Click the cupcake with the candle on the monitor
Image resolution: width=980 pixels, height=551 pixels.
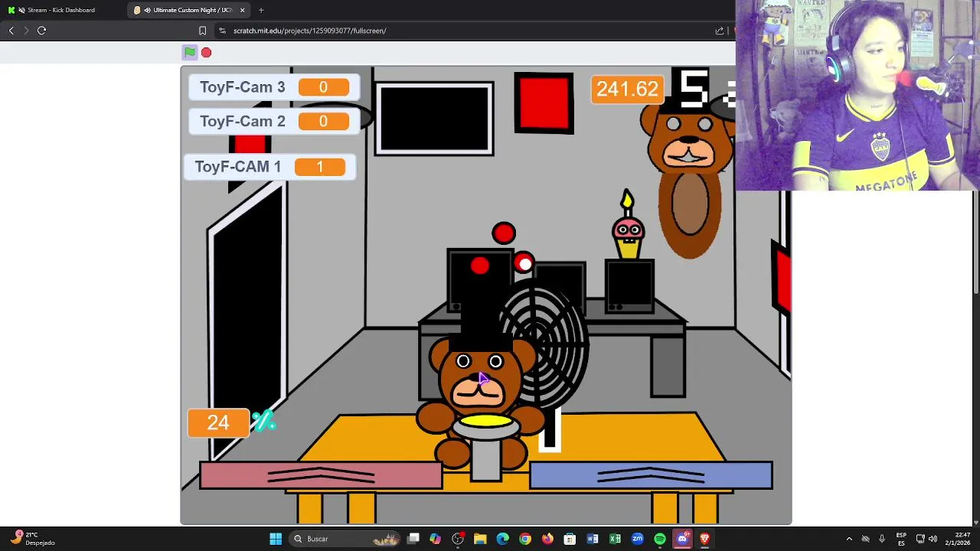628,226
